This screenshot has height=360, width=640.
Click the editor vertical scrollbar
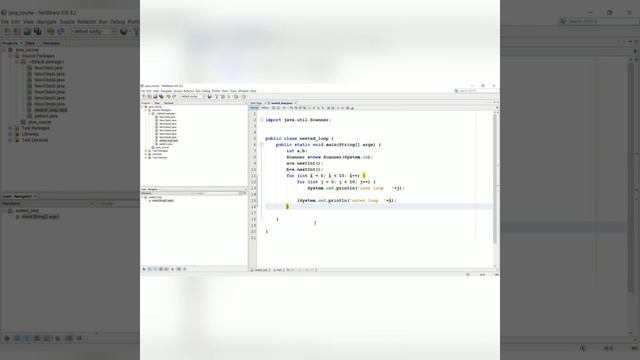pyautogui.click(x=495, y=178)
